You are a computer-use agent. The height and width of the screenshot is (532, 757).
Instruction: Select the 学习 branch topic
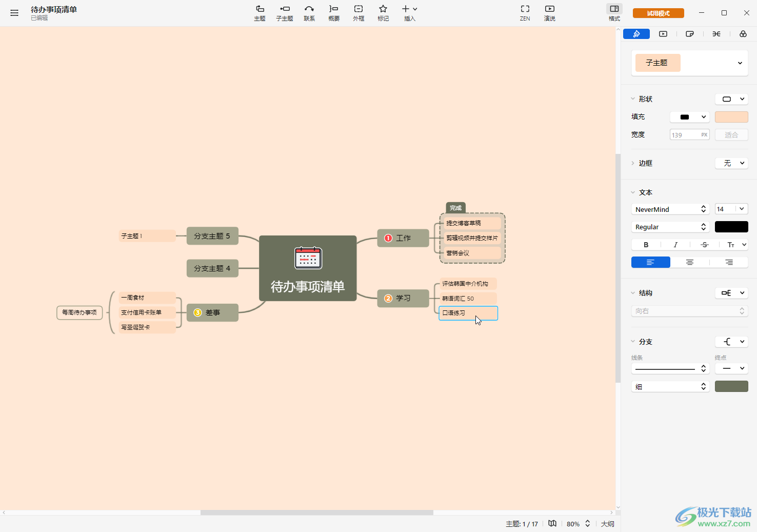[x=403, y=298]
